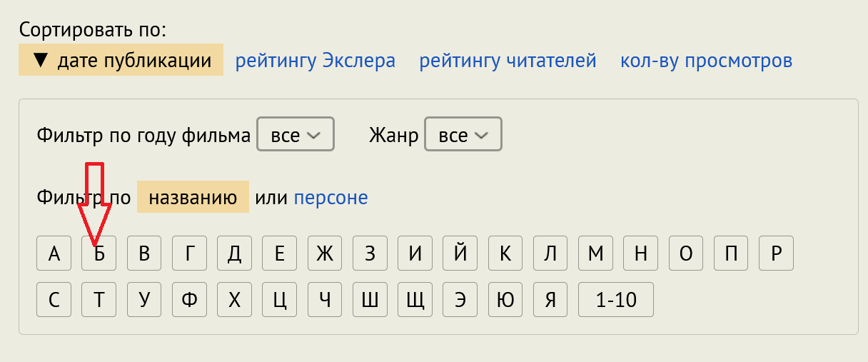Screen dimensions: 868x362
Task: Click the 1-10 numeric filter button
Action: click(616, 300)
